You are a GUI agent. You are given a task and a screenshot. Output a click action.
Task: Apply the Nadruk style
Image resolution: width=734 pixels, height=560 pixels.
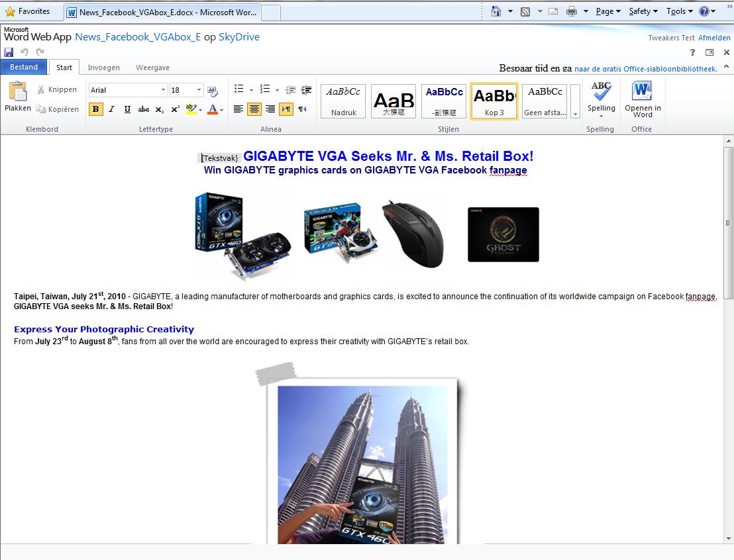[x=343, y=101]
